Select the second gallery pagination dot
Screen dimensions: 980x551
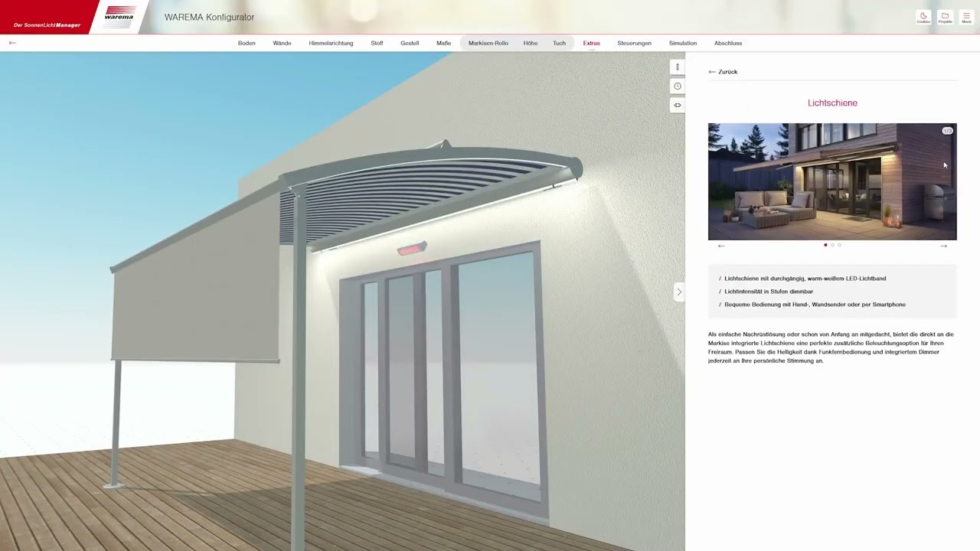pos(832,245)
